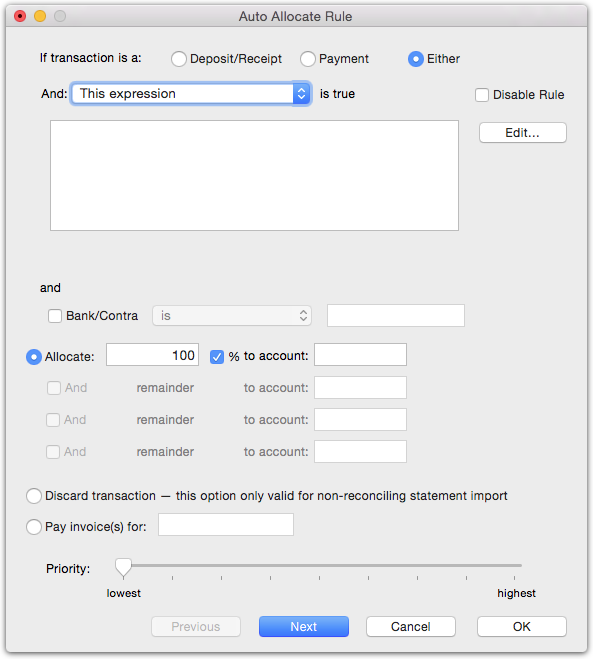593x659 pixels.
Task: Open the This expression dropdown
Action: coord(191,93)
